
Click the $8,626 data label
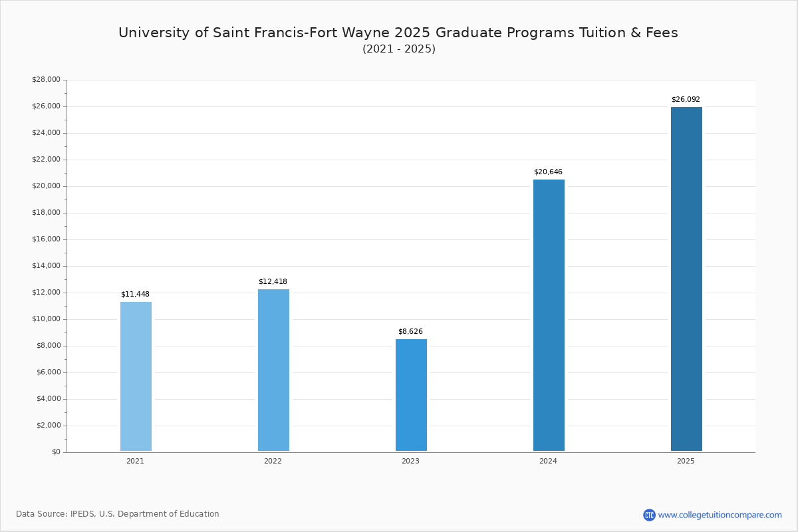(x=410, y=332)
